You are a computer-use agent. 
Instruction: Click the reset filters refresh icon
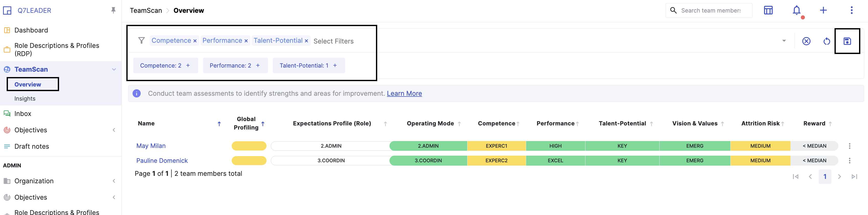point(827,41)
